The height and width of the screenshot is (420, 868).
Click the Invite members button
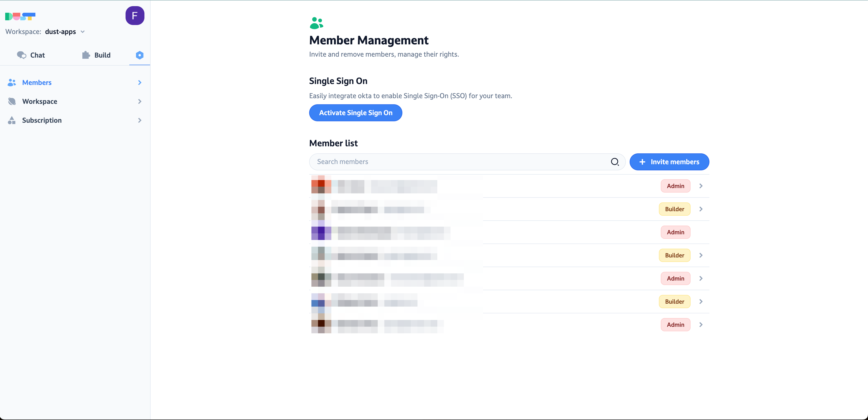tap(669, 162)
